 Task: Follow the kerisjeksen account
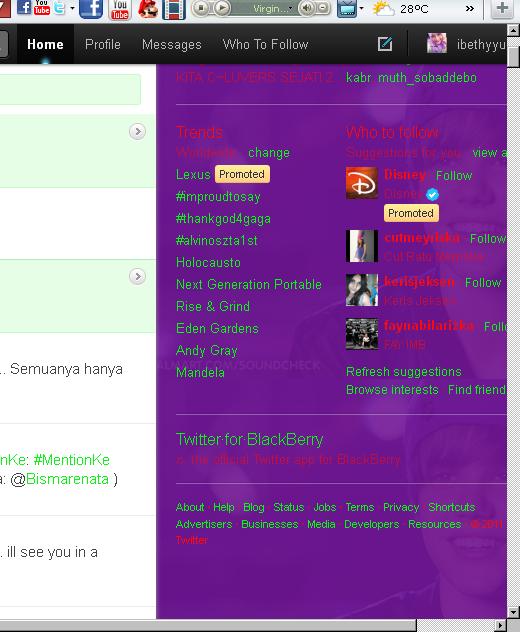483,282
